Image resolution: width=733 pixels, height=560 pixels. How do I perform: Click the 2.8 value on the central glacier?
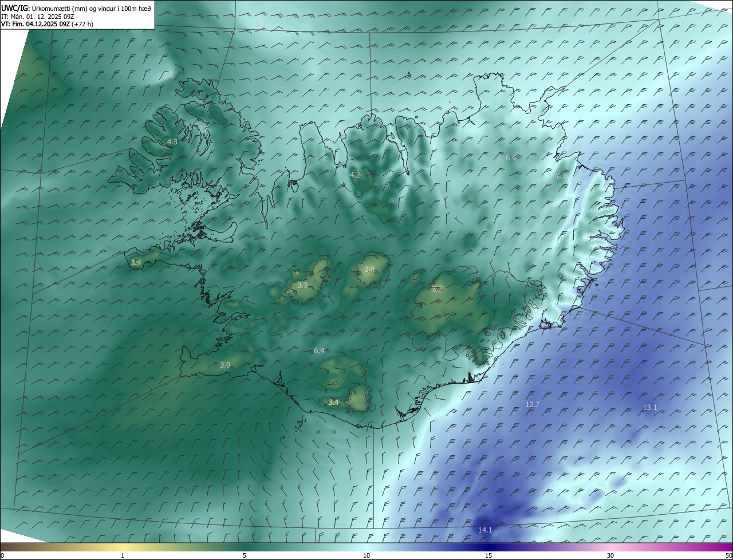point(369,270)
